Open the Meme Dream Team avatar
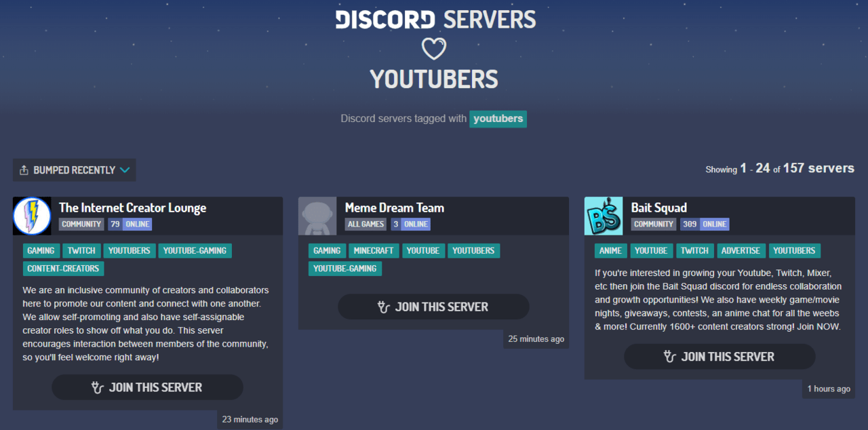Image resolution: width=868 pixels, height=430 pixels. [317, 216]
